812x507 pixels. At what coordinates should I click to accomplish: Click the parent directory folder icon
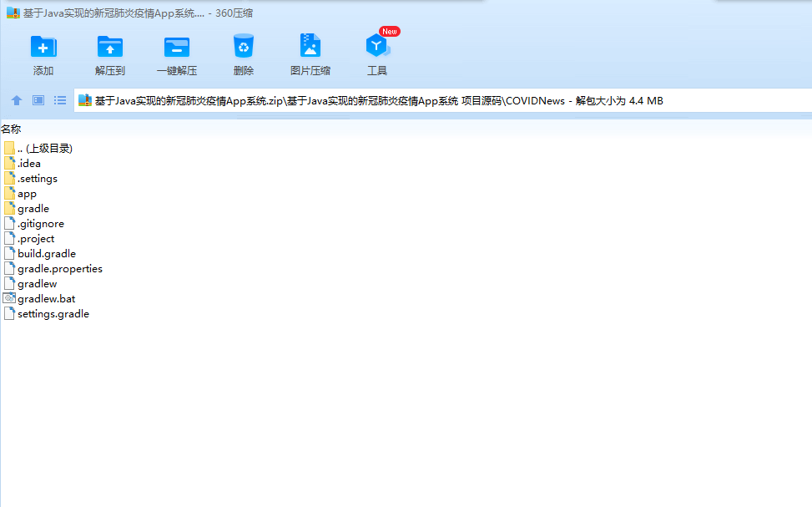pos(9,149)
